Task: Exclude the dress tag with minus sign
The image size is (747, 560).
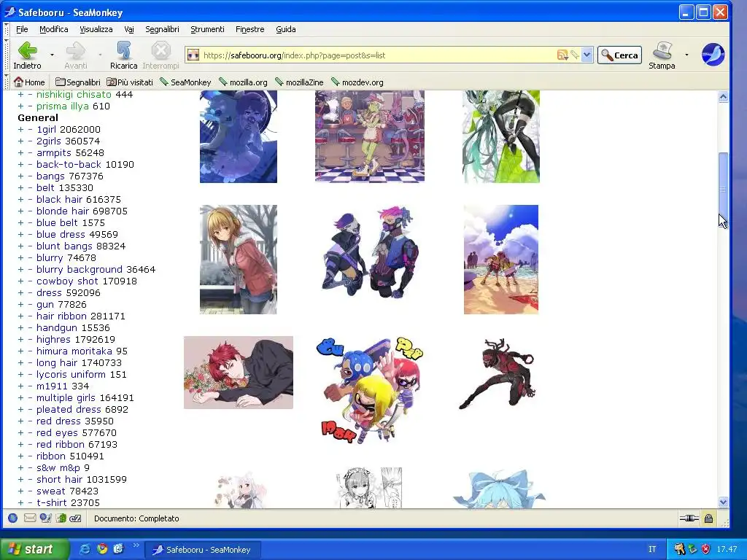Action: pyautogui.click(x=30, y=293)
